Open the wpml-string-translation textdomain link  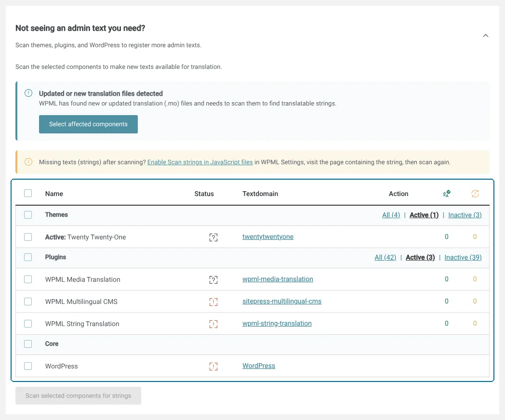pos(277,324)
